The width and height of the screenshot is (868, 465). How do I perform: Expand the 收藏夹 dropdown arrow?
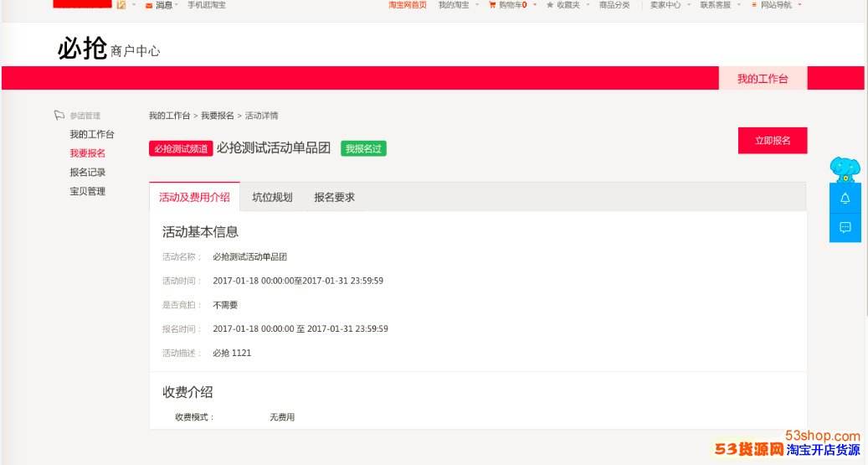(588, 5)
